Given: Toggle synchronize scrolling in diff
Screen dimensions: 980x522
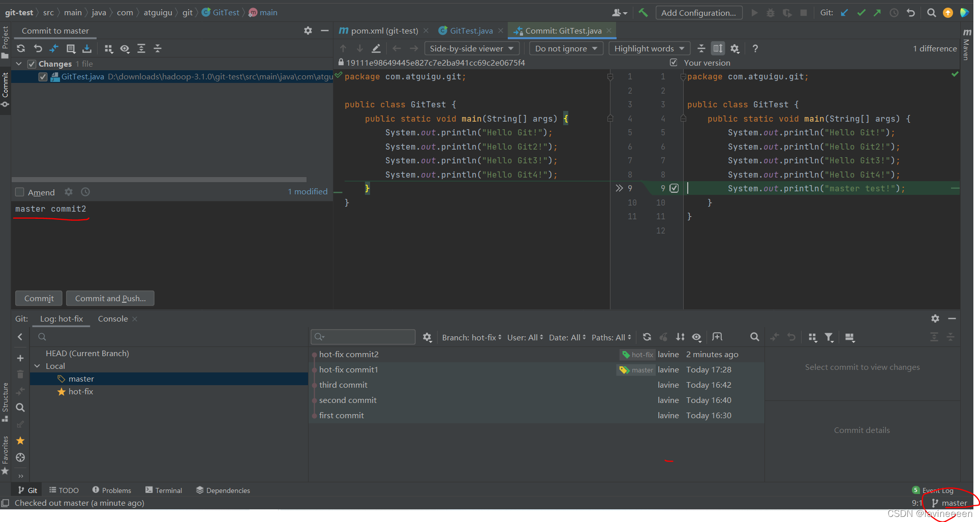Looking at the screenshot, I should [x=718, y=48].
